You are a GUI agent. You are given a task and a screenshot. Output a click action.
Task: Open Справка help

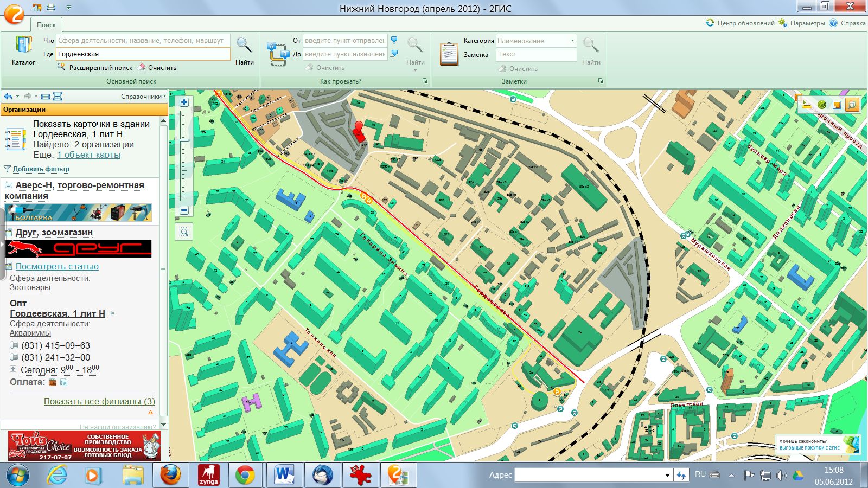pyautogui.click(x=847, y=23)
